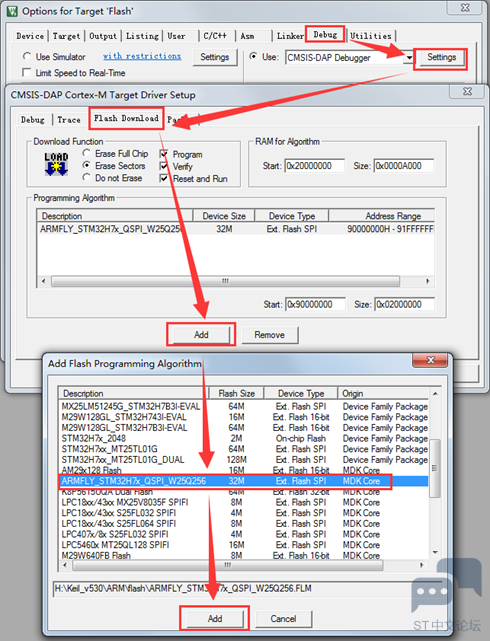
Task: Select Do not Erase option
Action: point(86,178)
